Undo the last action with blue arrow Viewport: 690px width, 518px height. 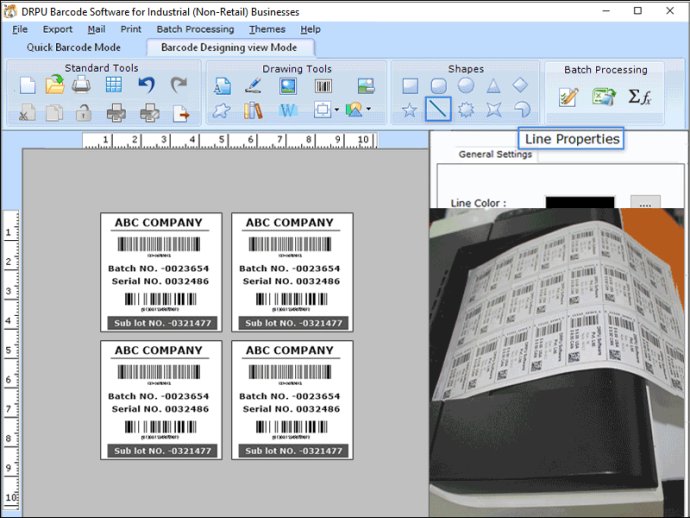tap(147, 84)
